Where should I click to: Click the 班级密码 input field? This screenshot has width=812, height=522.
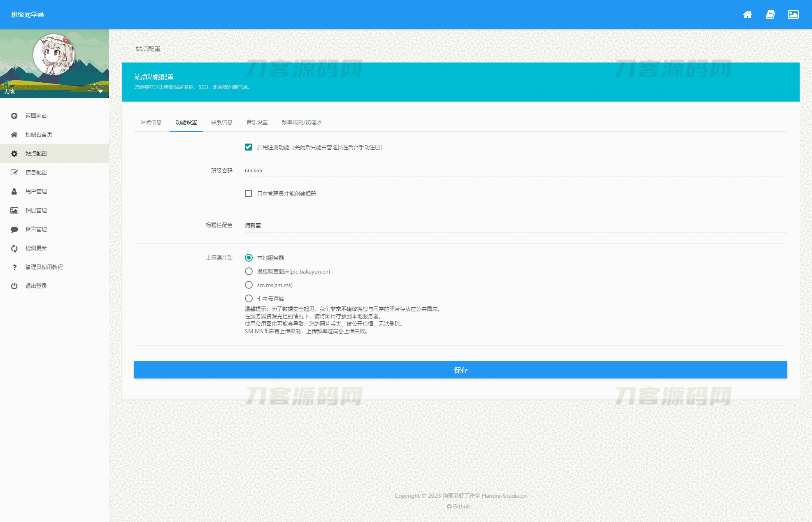(x=515, y=171)
